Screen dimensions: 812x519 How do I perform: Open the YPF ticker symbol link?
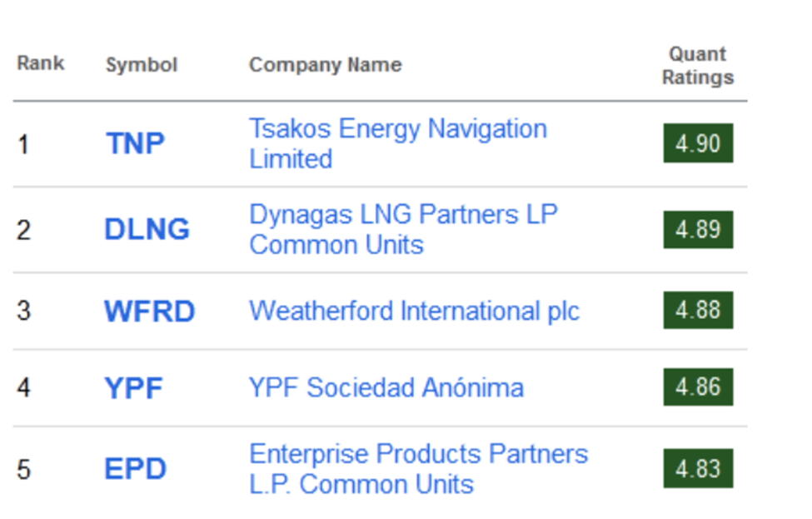(x=133, y=388)
